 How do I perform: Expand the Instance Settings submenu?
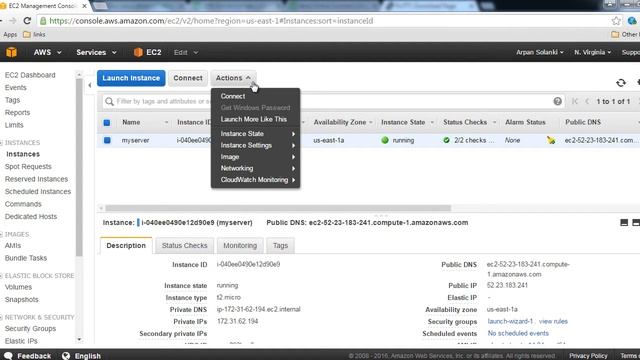point(257,145)
